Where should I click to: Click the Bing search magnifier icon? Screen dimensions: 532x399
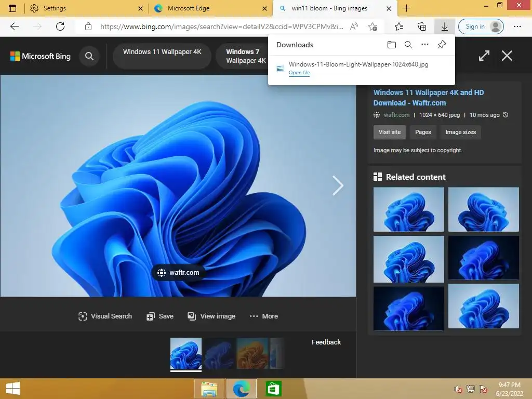pyautogui.click(x=89, y=56)
